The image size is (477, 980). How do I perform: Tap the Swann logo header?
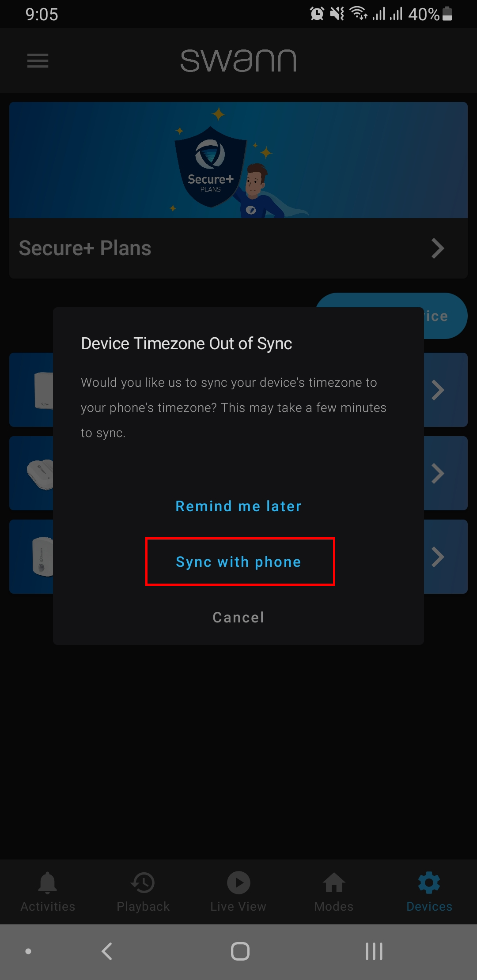pos(238,60)
